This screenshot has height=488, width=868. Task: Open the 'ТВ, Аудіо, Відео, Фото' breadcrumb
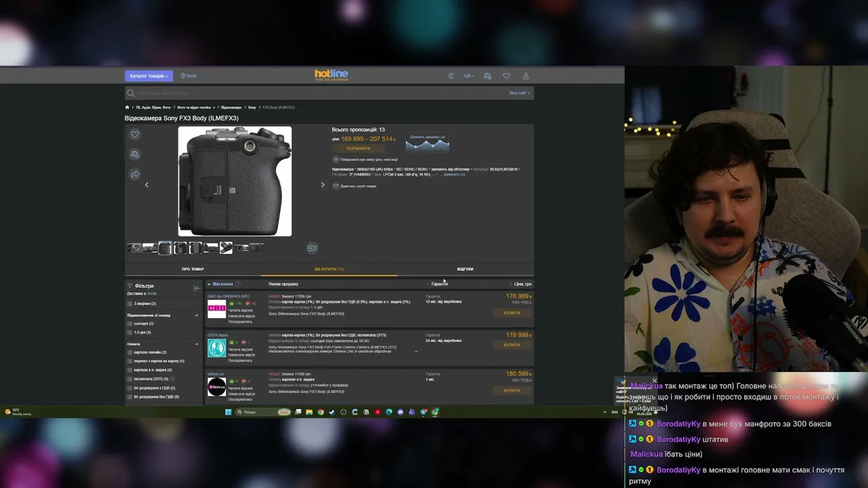(x=152, y=107)
